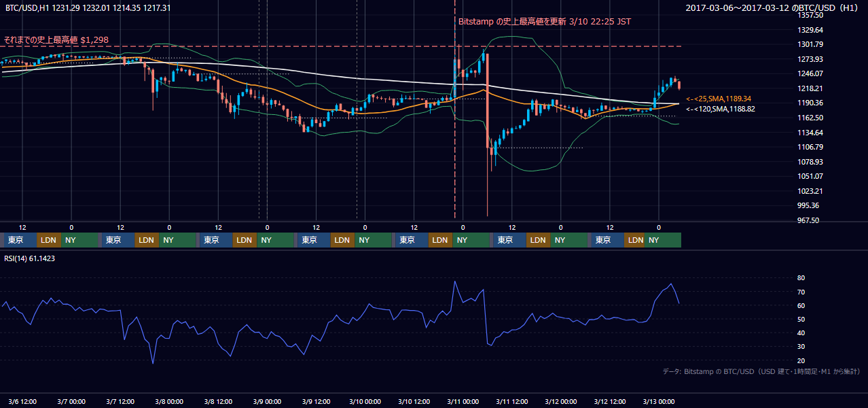This screenshot has width=868, height=408.
Task: Click the 3/12 00:00 date label
Action: [560, 401]
